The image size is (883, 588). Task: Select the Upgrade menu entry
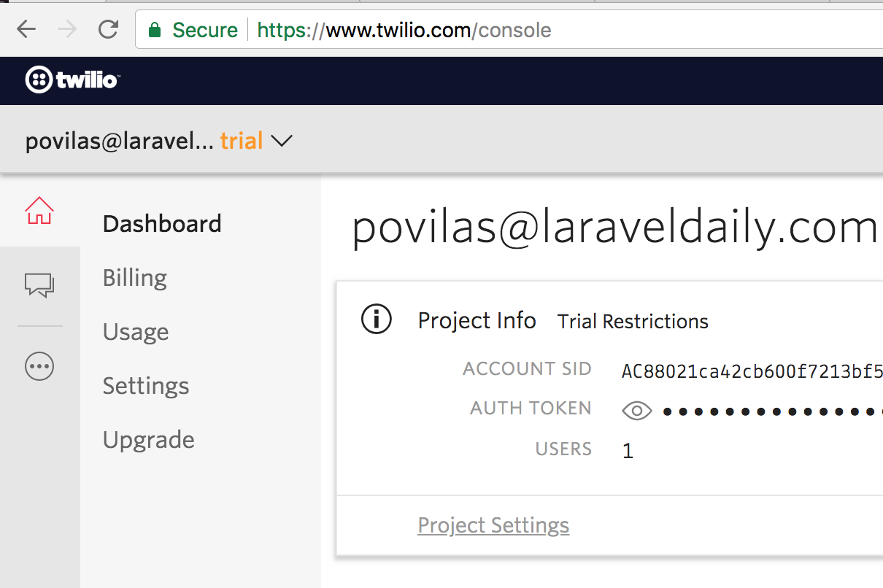pos(148,439)
